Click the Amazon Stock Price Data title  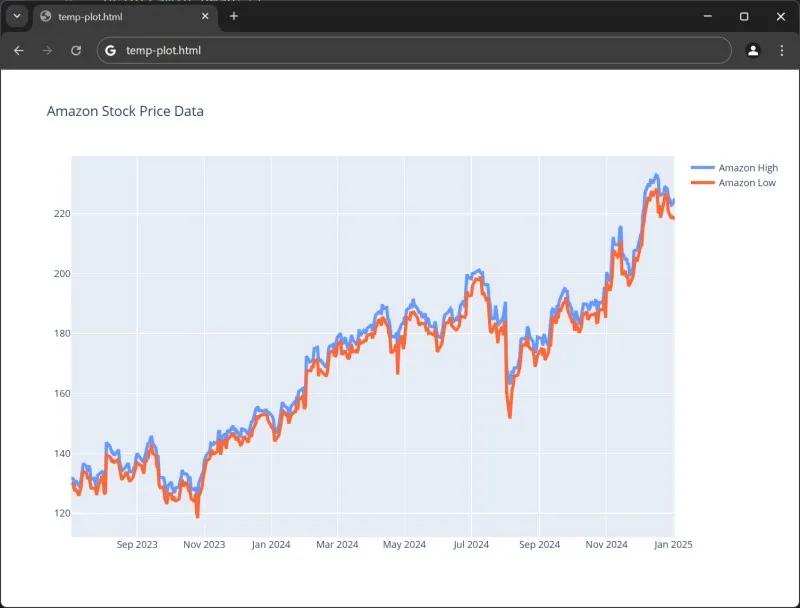125,111
